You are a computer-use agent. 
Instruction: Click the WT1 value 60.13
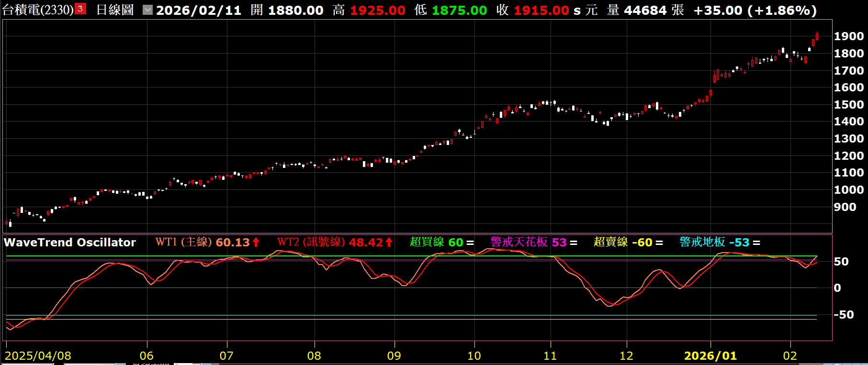tap(233, 243)
